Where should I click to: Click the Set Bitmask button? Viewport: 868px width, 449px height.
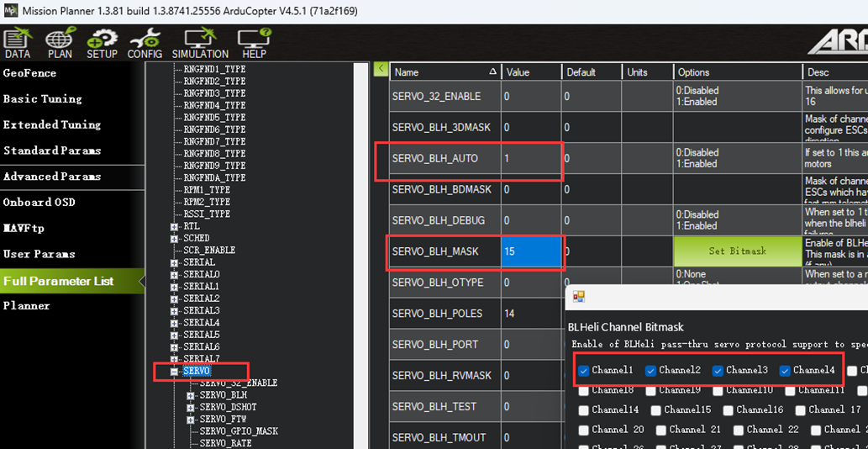738,251
